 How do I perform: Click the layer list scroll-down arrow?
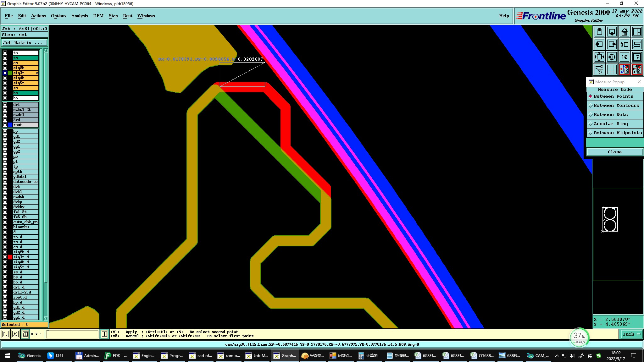[46, 318]
